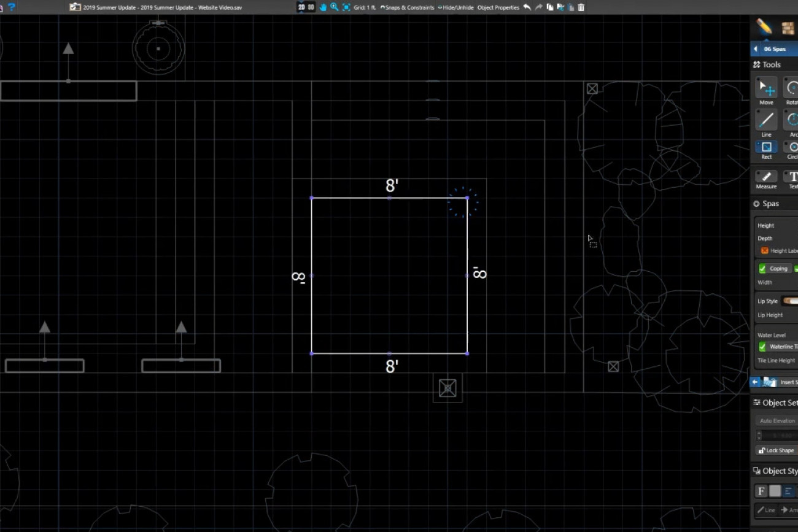Viewport: 798px width, 532px height.
Task: Click the Delete trash can icon
Action: (x=581, y=7)
